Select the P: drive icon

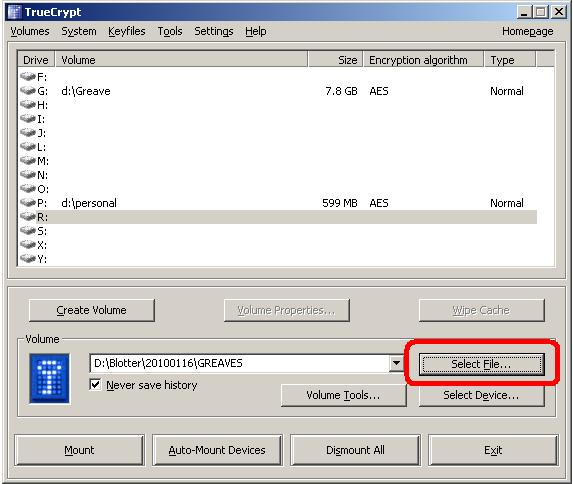(28, 203)
